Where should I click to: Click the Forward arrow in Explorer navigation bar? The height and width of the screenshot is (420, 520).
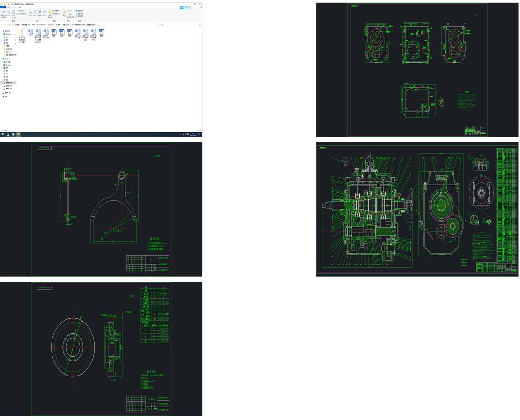coord(5,25)
